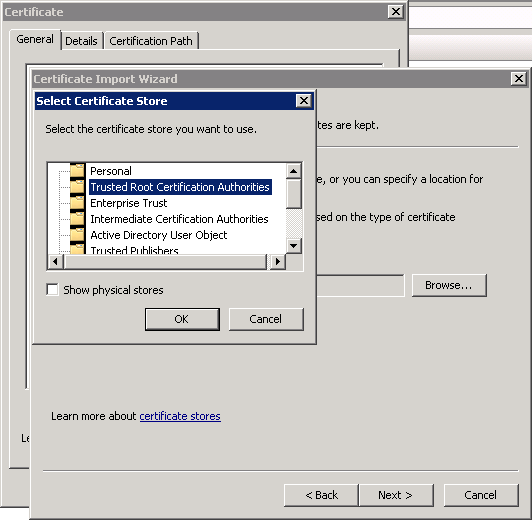
Task: Confirm store selection with OK
Action: pos(182,319)
